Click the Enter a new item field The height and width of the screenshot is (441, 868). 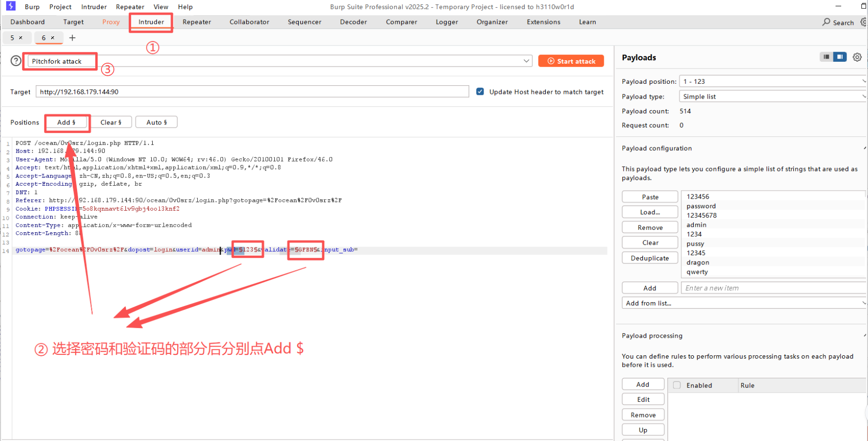tap(774, 288)
